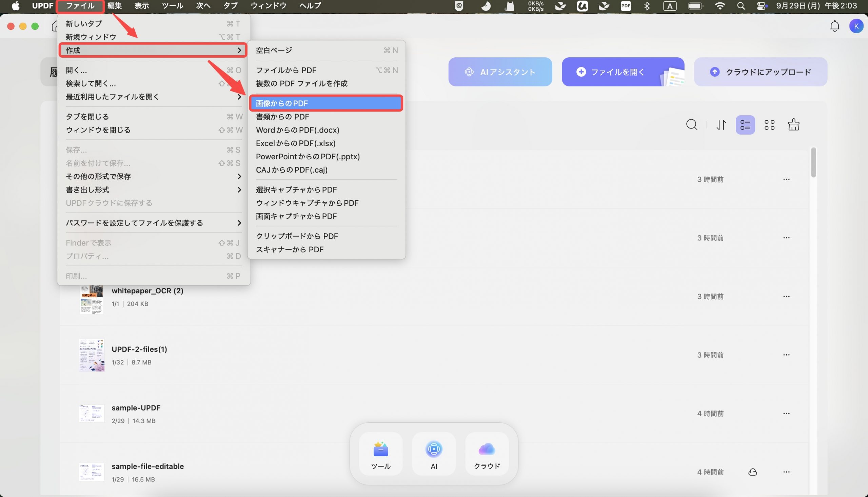Viewport: 868px width, 497px height.
Task: Click the クラウドにアップロード button
Action: click(x=761, y=72)
